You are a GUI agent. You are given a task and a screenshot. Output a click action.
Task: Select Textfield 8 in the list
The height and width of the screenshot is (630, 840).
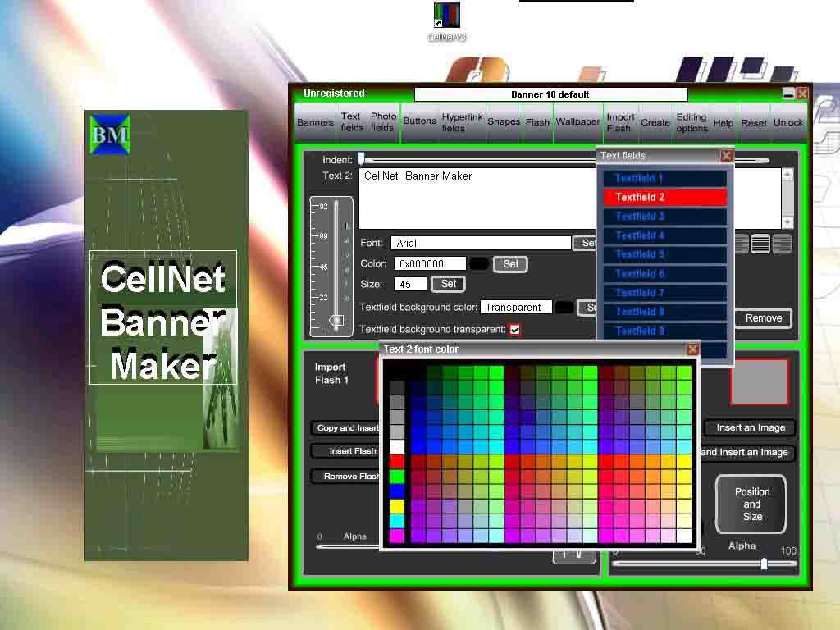(x=664, y=312)
